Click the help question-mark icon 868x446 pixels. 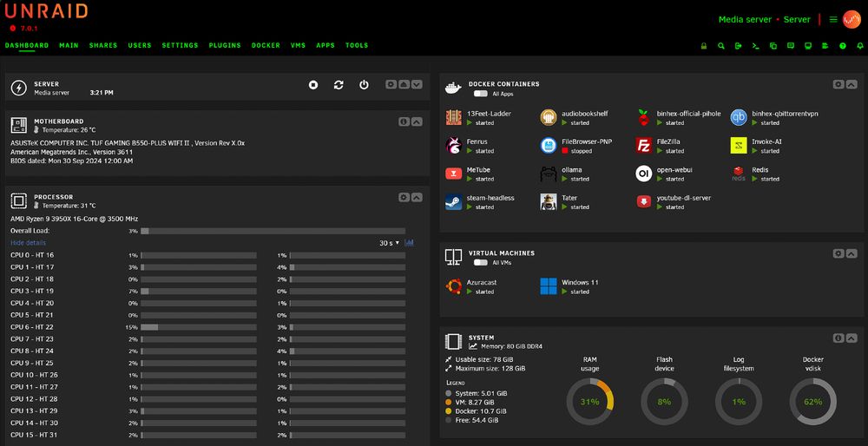coord(843,46)
